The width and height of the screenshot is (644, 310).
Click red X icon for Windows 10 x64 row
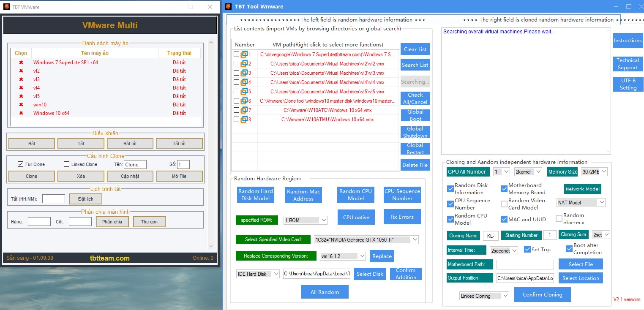point(21,113)
